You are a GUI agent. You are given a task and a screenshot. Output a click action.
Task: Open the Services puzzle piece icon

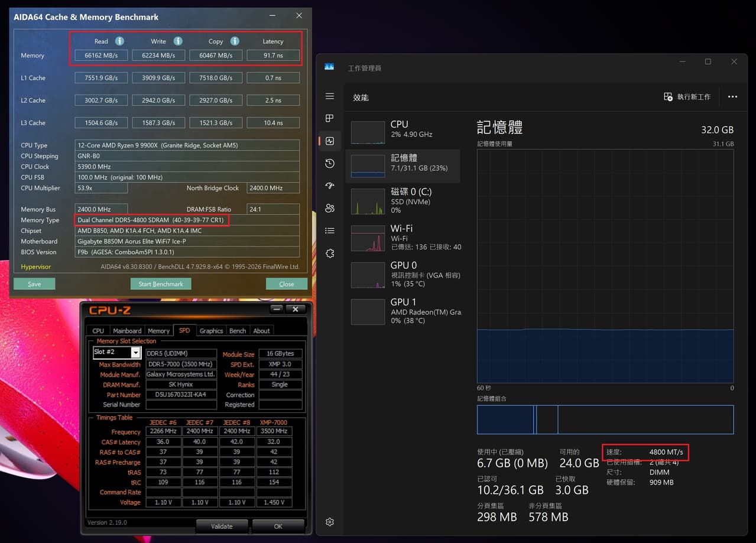click(330, 253)
